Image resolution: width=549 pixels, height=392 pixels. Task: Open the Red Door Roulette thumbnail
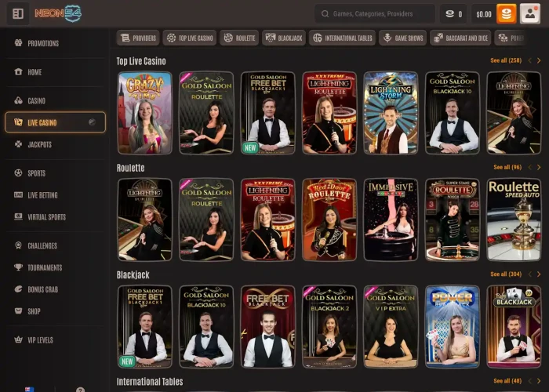pos(329,220)
